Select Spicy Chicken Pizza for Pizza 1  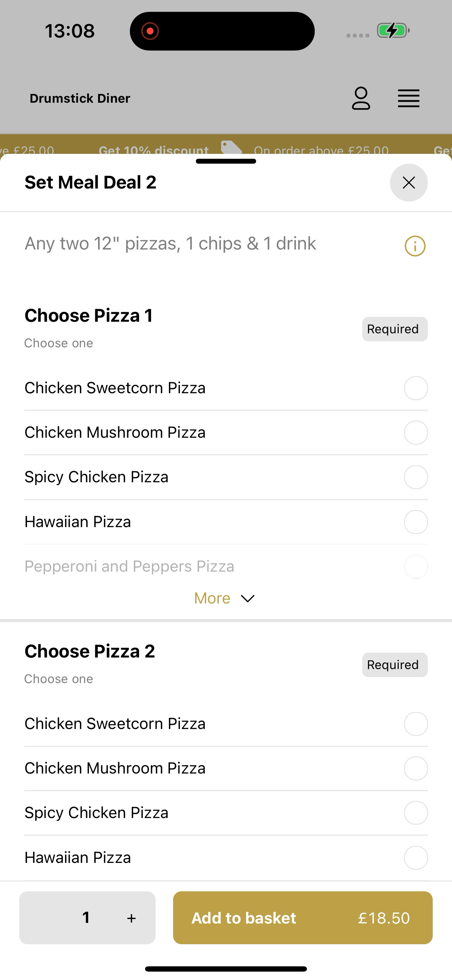click(x=226, y=477)
